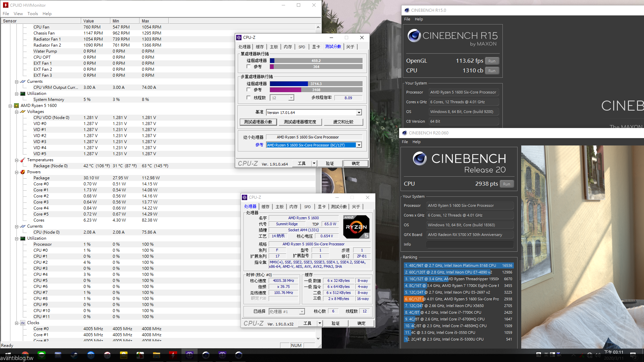Show hidden tray icons chevron
This screenshot has height=362, width=644.
[x=573, y=355]
